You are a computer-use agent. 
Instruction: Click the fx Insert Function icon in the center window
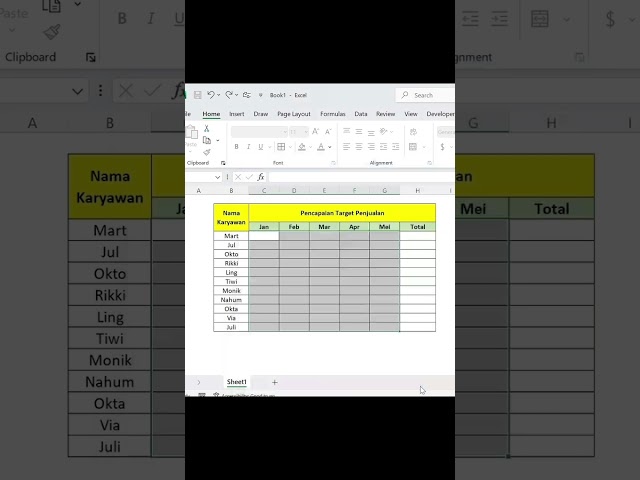pyautogui.click(x=261, y=177)
